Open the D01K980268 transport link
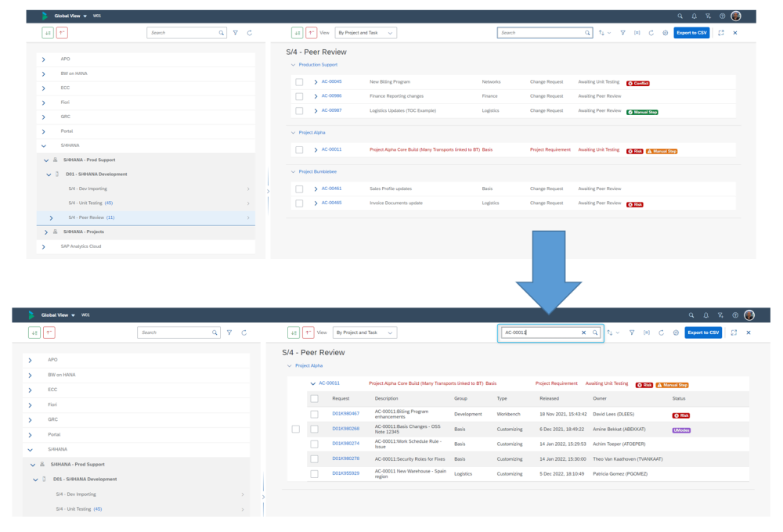This screenshot has width=783, height=532. pyautogui.click(x=345, y=429)
